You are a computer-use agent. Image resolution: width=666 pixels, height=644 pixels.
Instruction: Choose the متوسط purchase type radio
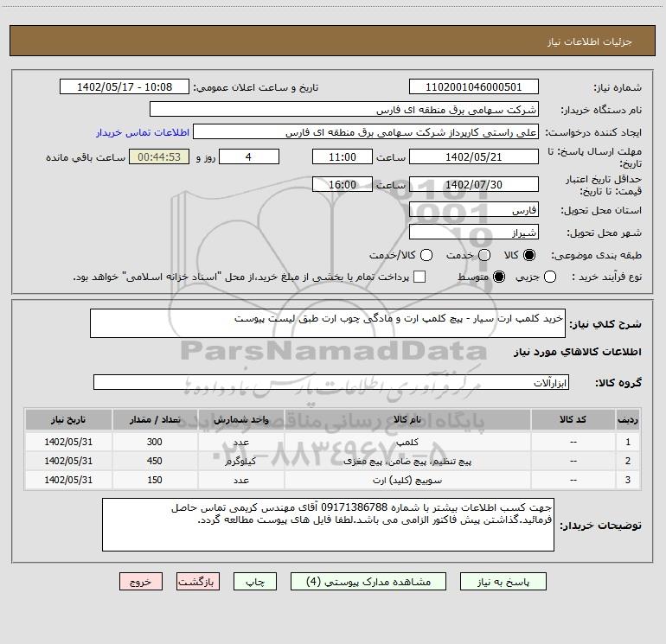click(499, 277)
